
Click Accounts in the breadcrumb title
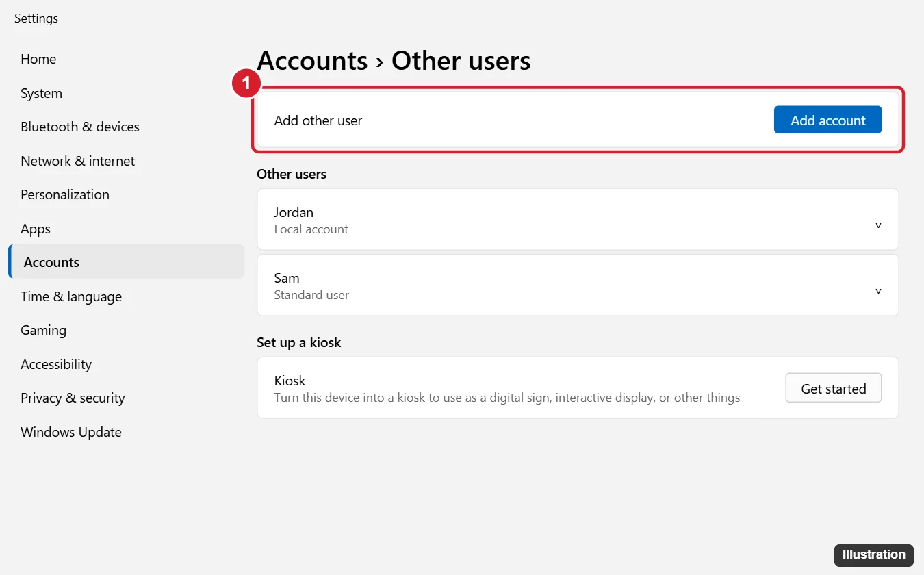click(312, 61)
